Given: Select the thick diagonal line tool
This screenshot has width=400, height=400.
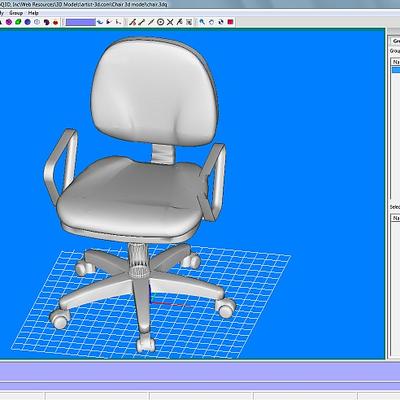Looking at the screenshot, I should pos(142,22).
